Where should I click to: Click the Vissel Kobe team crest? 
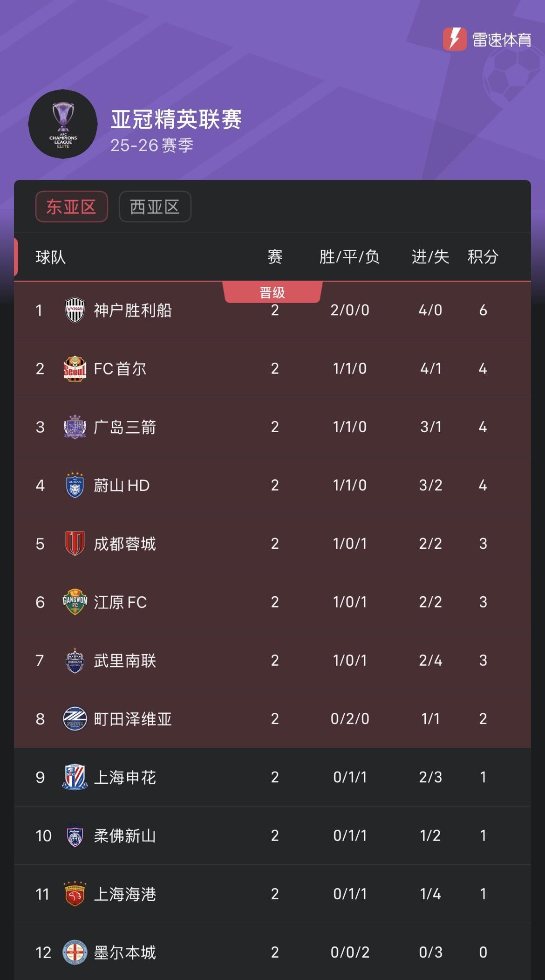[x=75, y=310]
